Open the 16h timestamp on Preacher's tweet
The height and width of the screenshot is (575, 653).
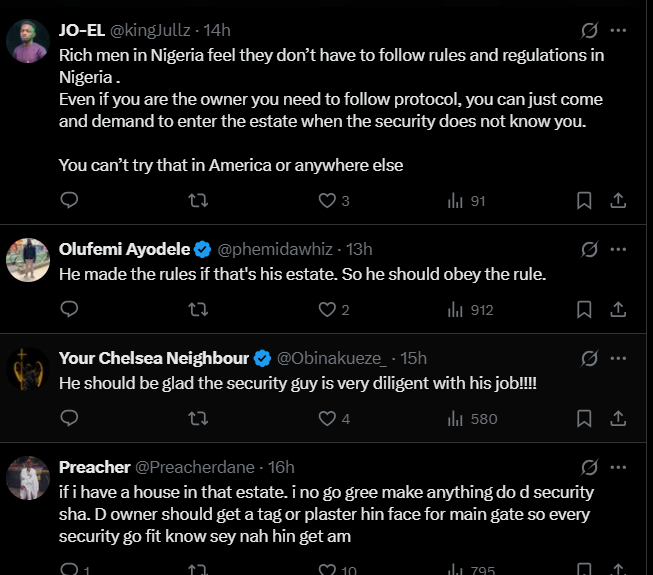[283, 467]
